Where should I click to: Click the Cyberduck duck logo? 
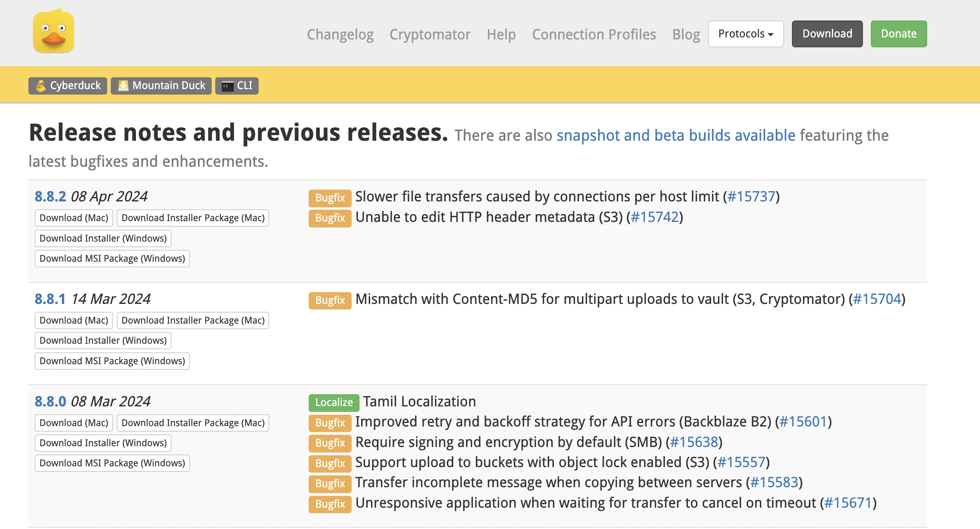[54, 32]
